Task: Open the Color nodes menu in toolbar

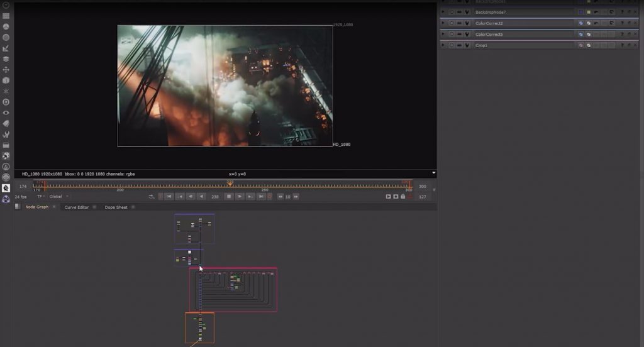Action: pos(6,26)
